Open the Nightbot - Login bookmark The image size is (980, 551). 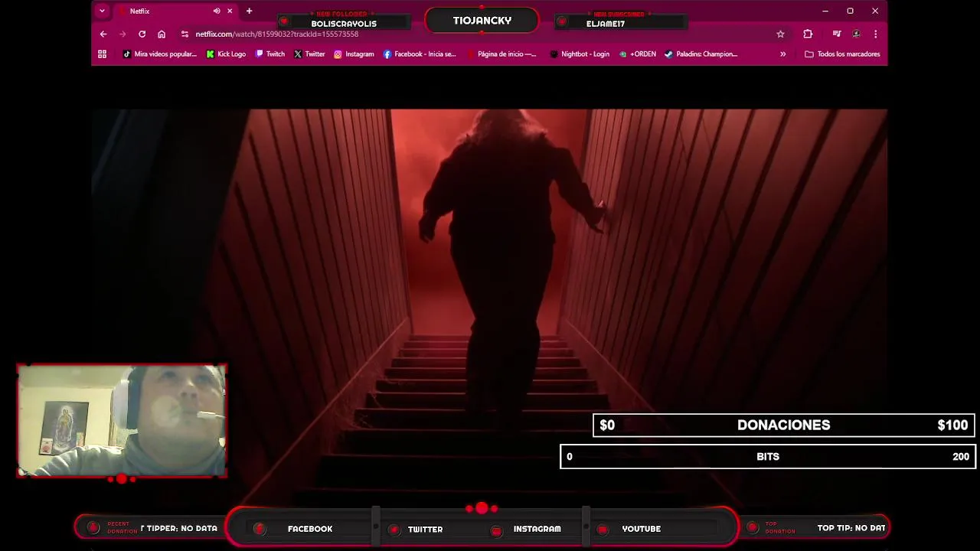click(580, 54)
